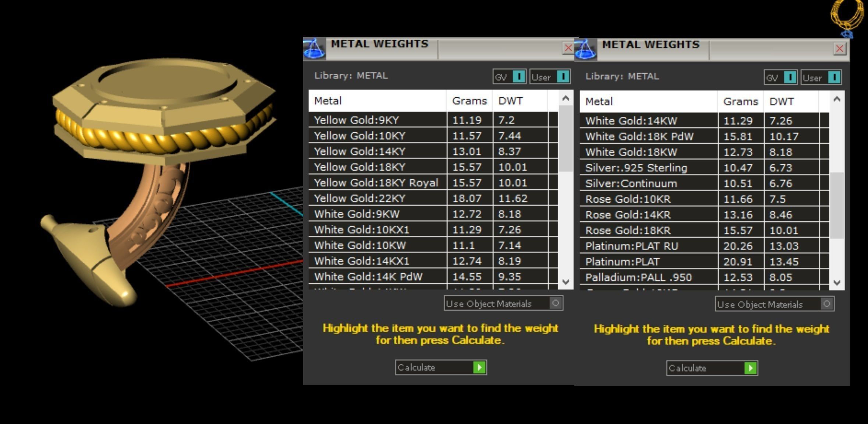868x424 pixels.
Task: Toggle the GV library switch in right panel
Action: click(790, 77)
